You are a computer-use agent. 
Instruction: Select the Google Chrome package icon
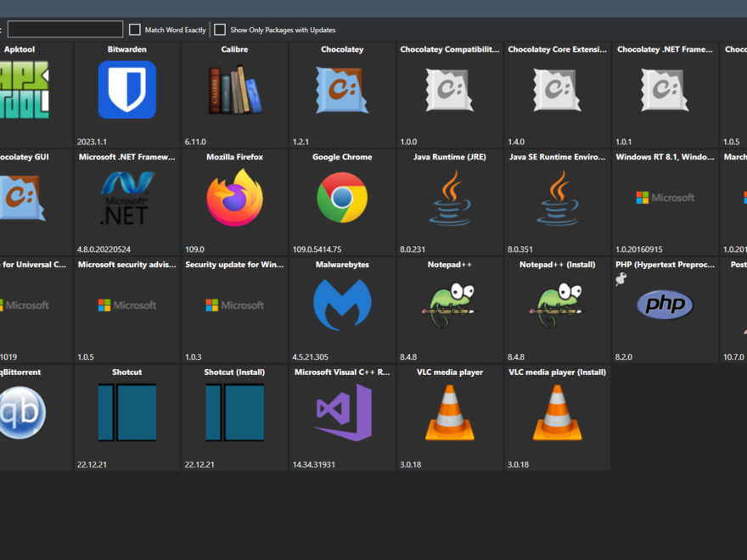click(342, 198)
